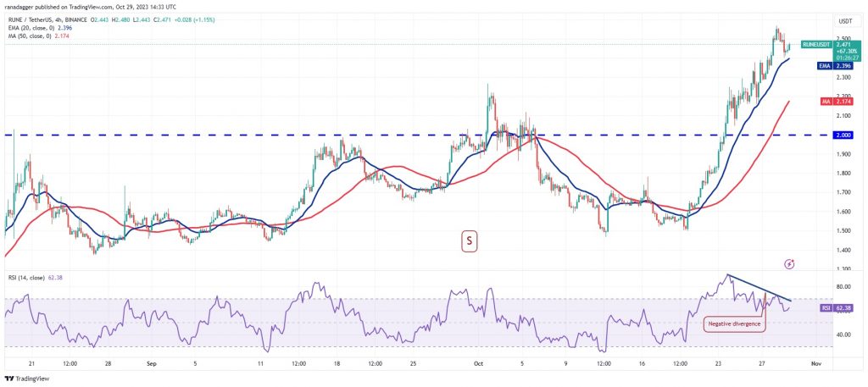This screenshot has width=868, height=387.
Task: Click the TradingView logo at bottom left
Action: click(x=27, y=379)
